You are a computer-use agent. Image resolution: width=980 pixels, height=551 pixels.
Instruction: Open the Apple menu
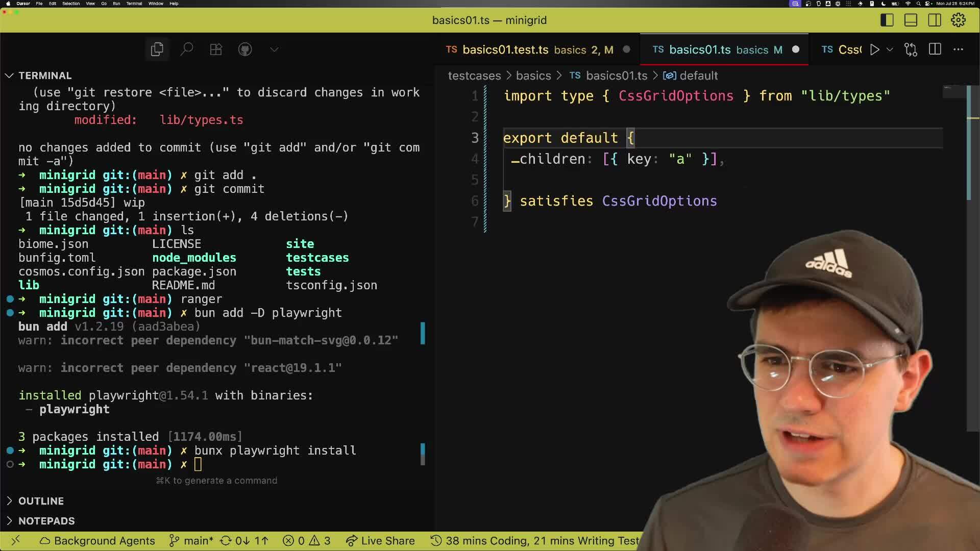tap(8, 4)
